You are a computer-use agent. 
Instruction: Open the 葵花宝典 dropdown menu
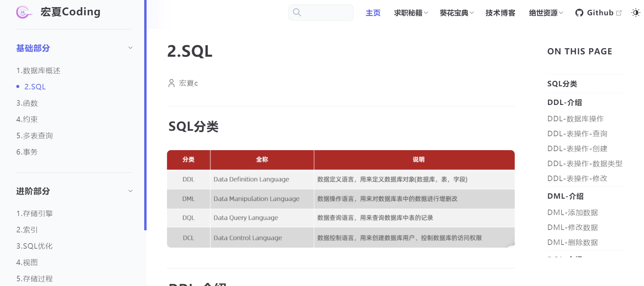coord(457,13)
